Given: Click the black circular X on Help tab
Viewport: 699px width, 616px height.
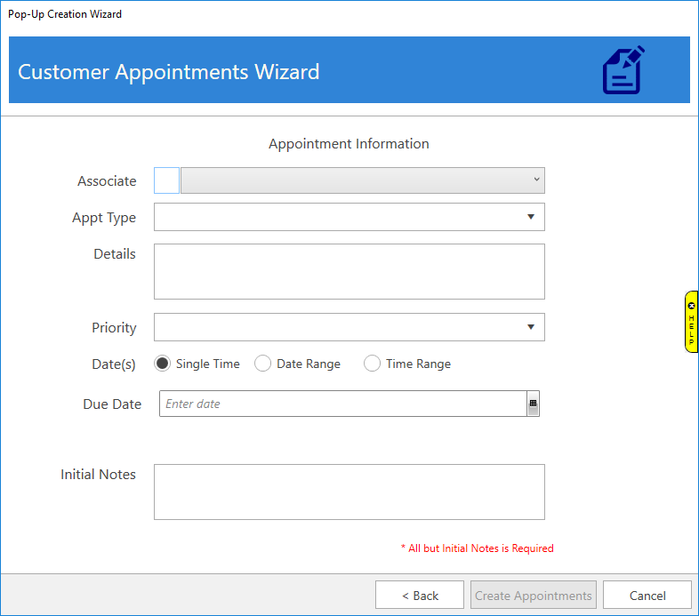Looking at the screenshot, I should [692, 306].
